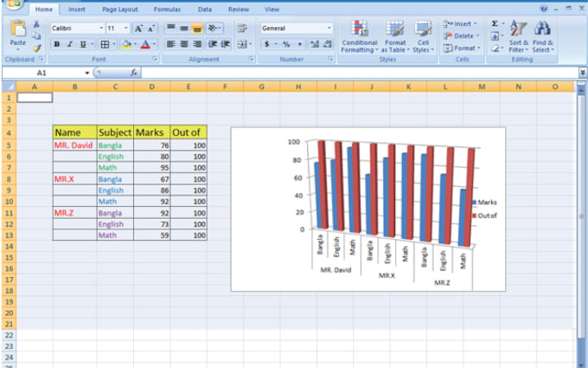This screenshot has height=368, width=588.
Task: Click the Fill Color paint bucket
Action: (126, 44)
